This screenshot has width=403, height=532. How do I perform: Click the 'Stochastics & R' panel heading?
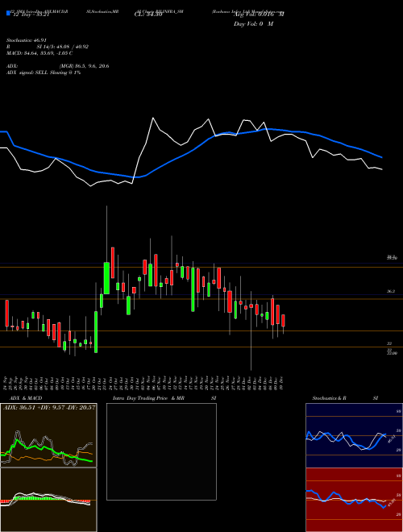pos(329,398)
